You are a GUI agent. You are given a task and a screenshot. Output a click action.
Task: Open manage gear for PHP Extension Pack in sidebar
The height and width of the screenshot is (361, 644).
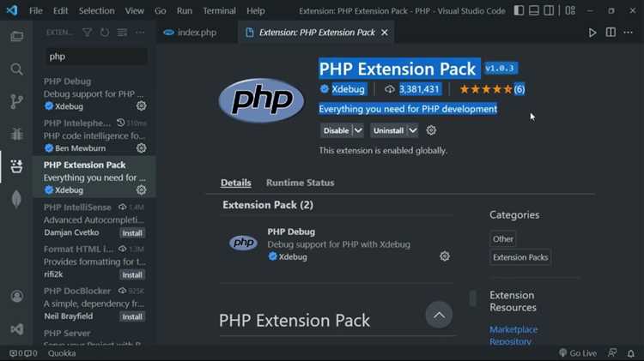pos(142,190)
